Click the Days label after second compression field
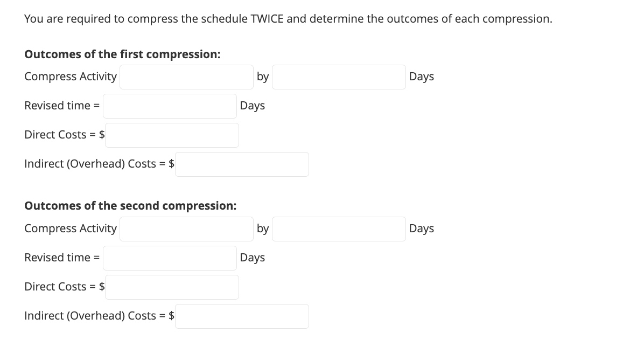644x360 pixels. click(x=422, y=229)
